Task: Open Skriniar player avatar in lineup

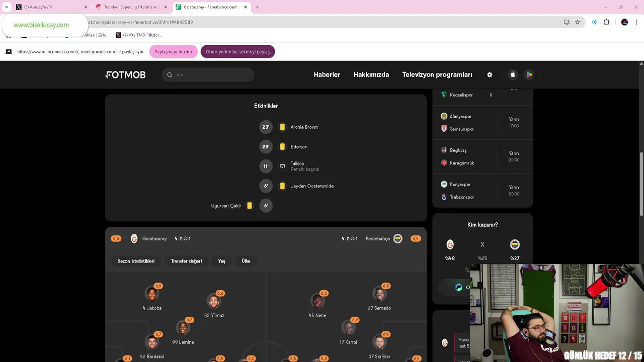Action: point(379,342)
